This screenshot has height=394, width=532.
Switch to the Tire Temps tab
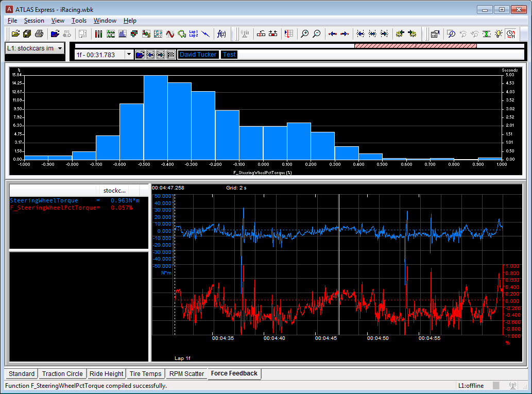tap(146, 373)
